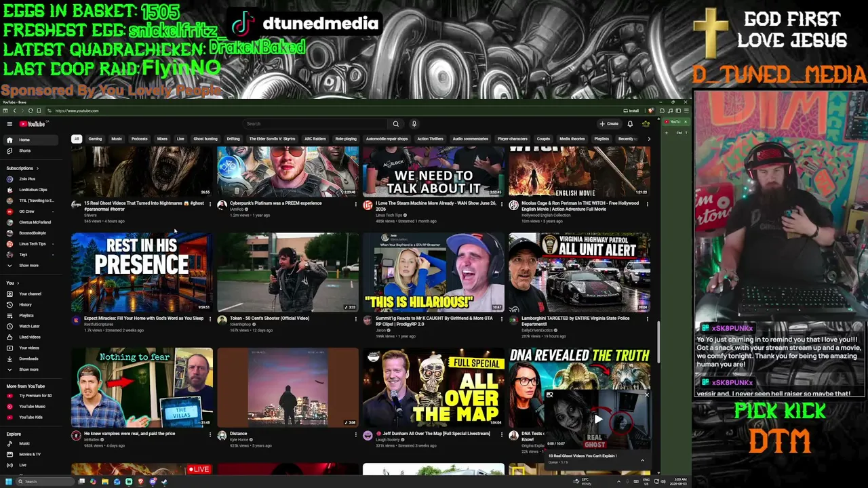Click the YouTube logo
The image size is (868, 488).
[32, 124]
